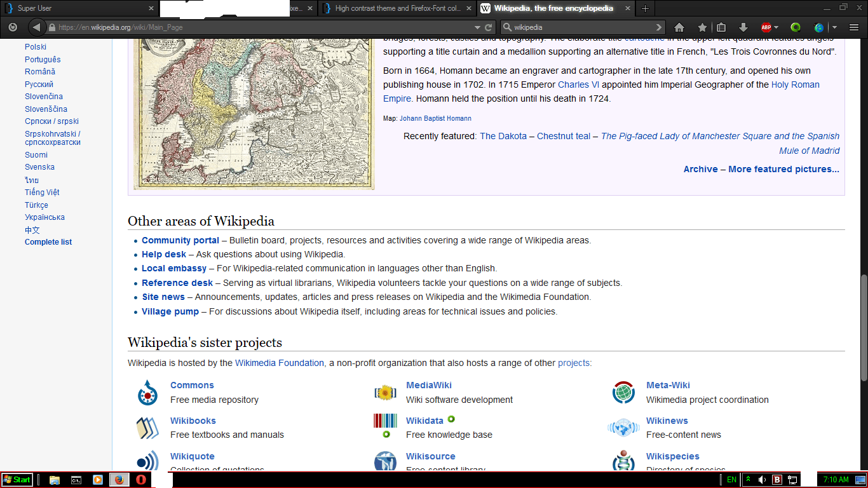
Task: Click the circular icon left of back button
Action: [12, 27]
